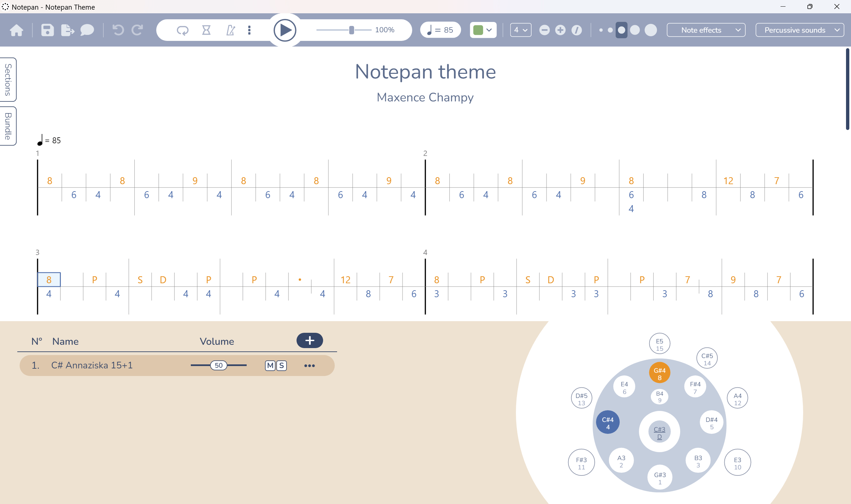
Task: Click the plus circle icon in toolbar
Action: point(560,30)
